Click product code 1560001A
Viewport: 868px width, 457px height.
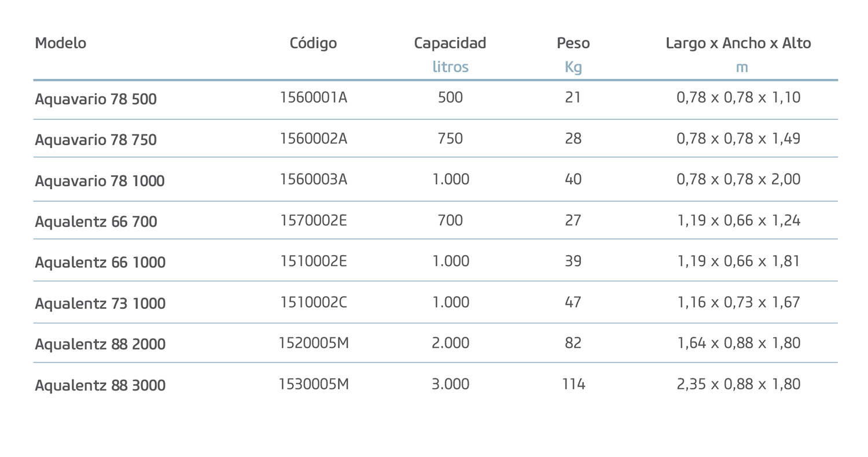313,97
